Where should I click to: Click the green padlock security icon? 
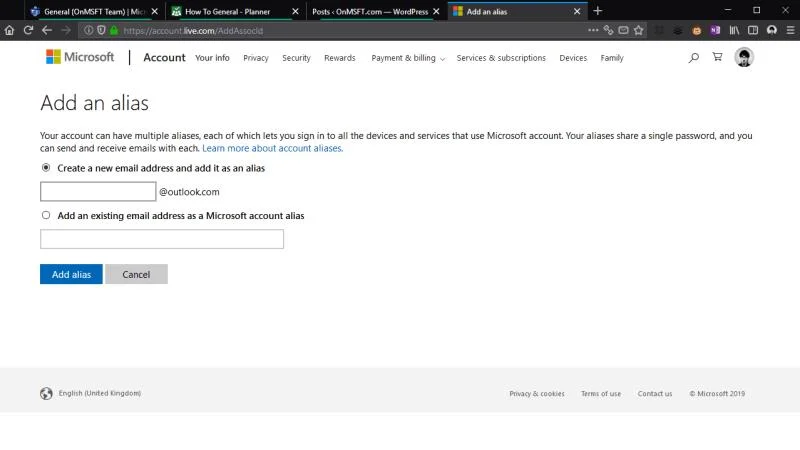click(x=114, y=31)
